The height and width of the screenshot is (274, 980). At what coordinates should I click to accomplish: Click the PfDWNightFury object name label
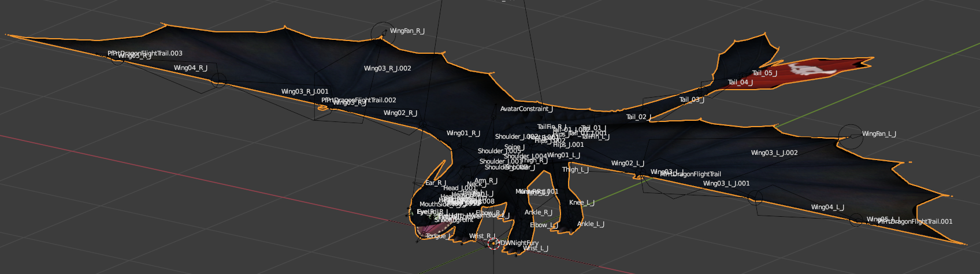click(517, 243)
